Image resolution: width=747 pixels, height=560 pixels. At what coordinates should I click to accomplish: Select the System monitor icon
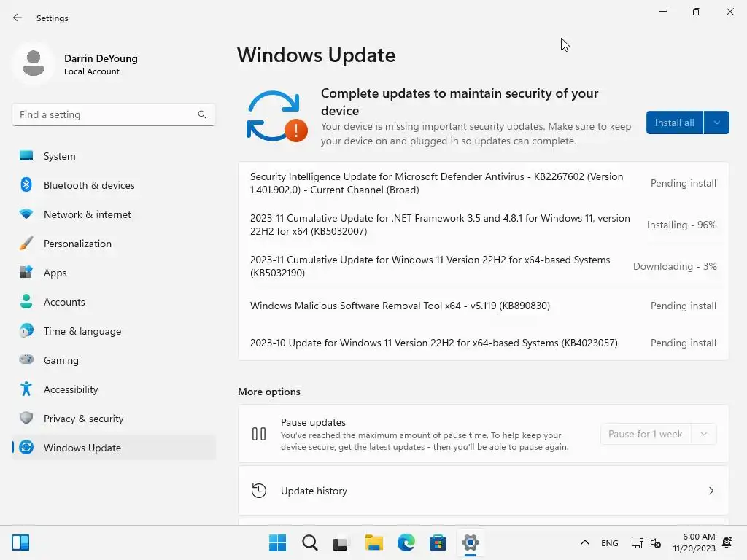26,156
